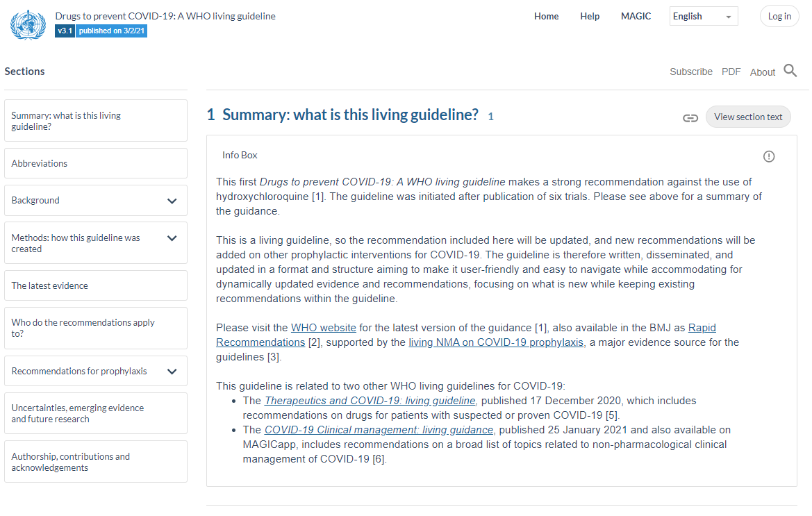
Task: Open the MAGIC navigation link
Action: 636,17
